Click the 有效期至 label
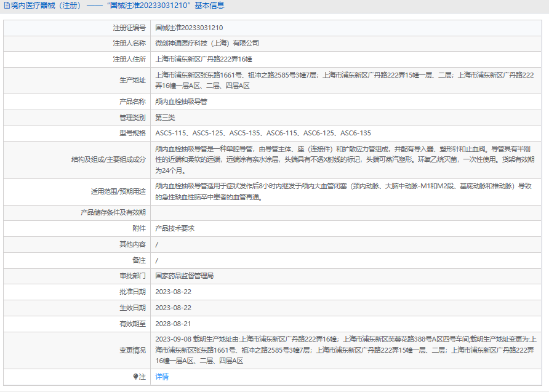This screenshot has width=549, height=392. (132, 324)
